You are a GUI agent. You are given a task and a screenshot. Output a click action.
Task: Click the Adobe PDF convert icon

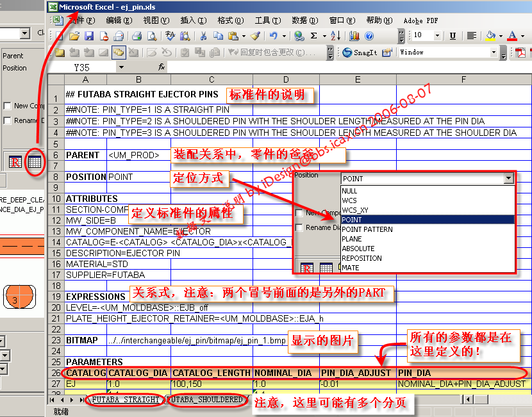click(520, 53)
